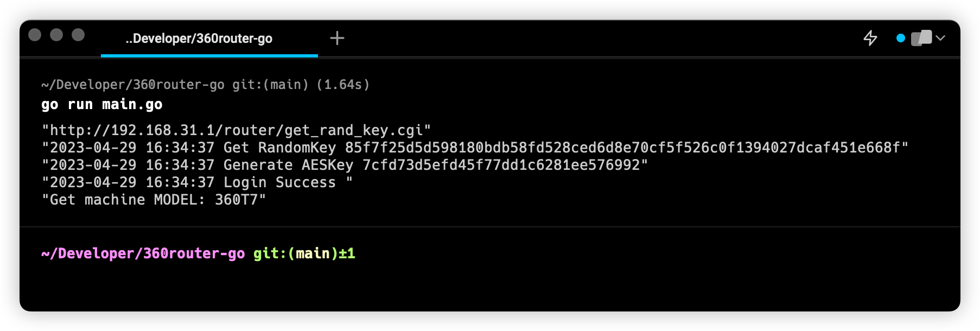The height and width of the screenshot is (331, 980).
Task: Switch to the Developer/360router-go tab
Action: 199,39
